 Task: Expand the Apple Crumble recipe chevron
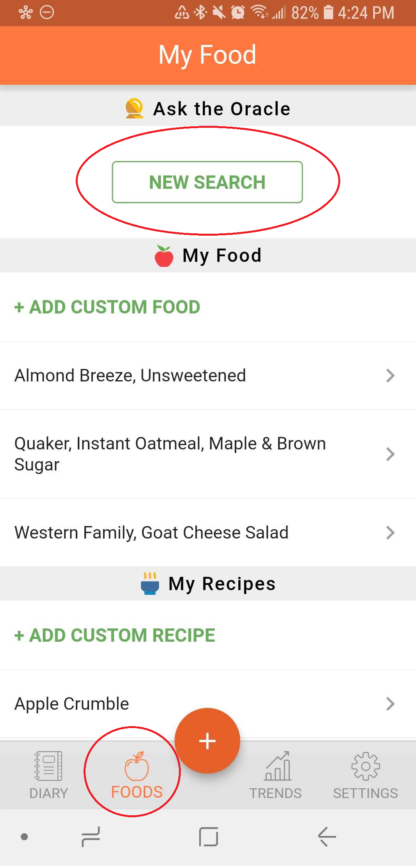tap(390, 704)
